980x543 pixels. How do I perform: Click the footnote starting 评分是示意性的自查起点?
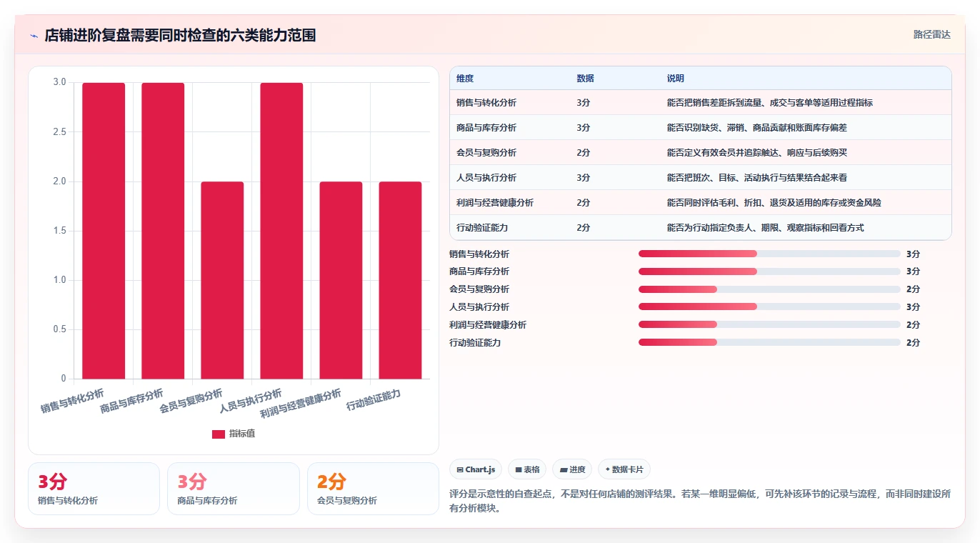700,501
